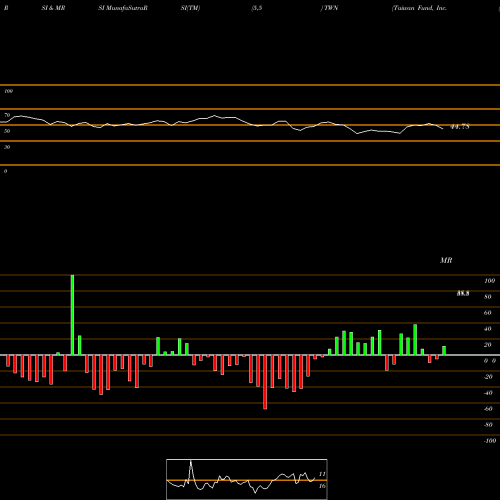Click the '-80' label on MR axis

pos(488,425)
